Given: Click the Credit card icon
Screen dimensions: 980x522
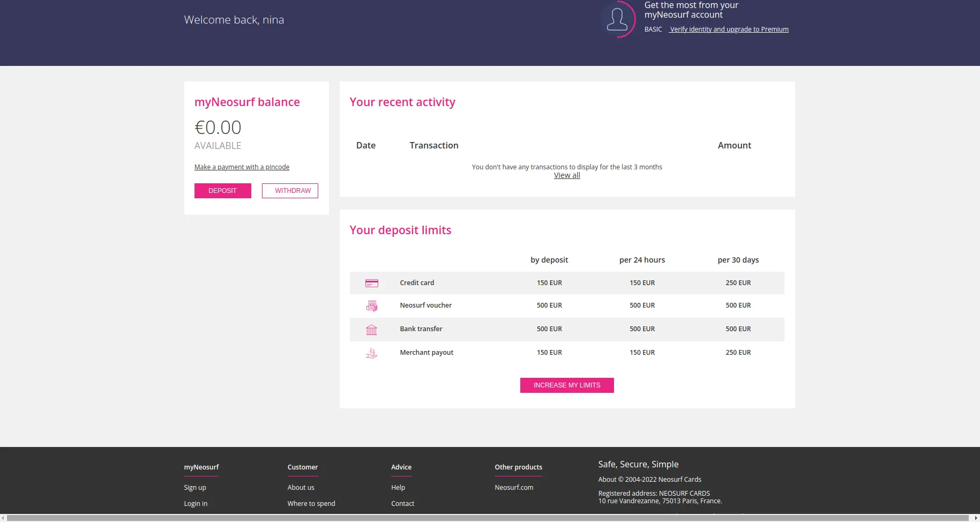Looking at the screenshot, I should 371,283.
